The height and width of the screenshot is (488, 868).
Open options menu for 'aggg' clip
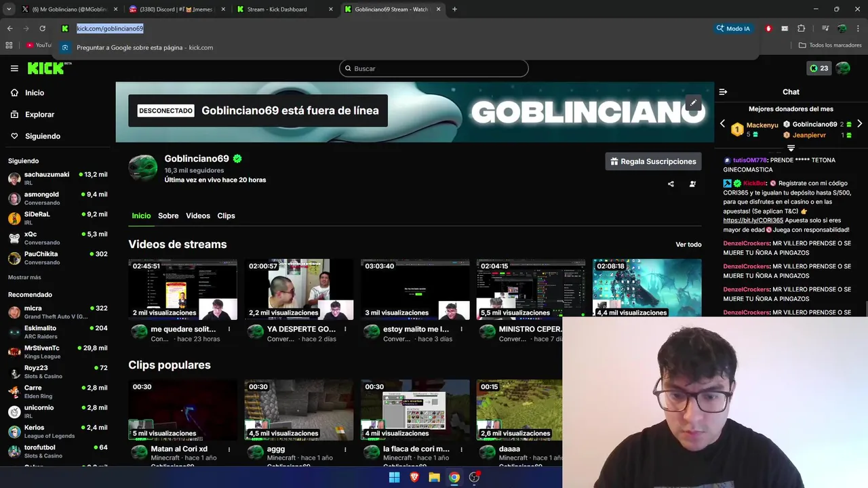(x=345, y=449)
